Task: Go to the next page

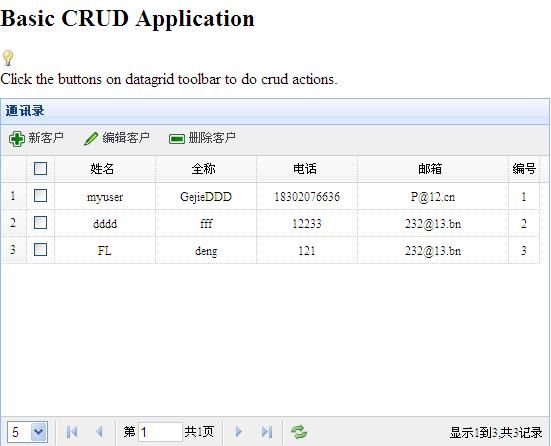Action: 239,432
